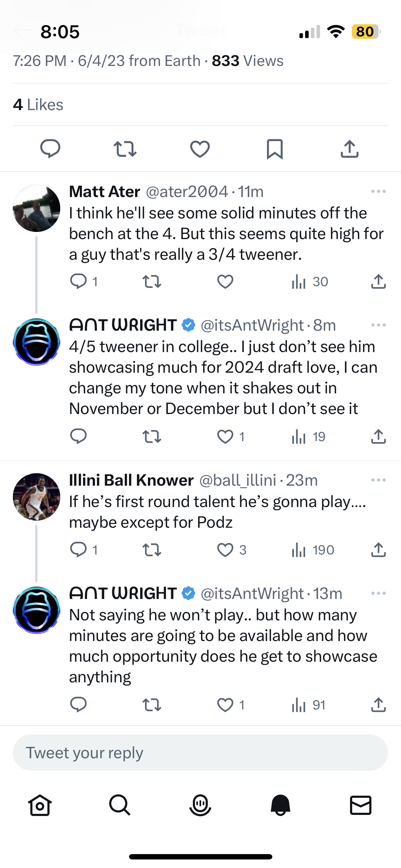Screen dimensions: 401x868
Task: Like the main tweet
Action: 200,149
